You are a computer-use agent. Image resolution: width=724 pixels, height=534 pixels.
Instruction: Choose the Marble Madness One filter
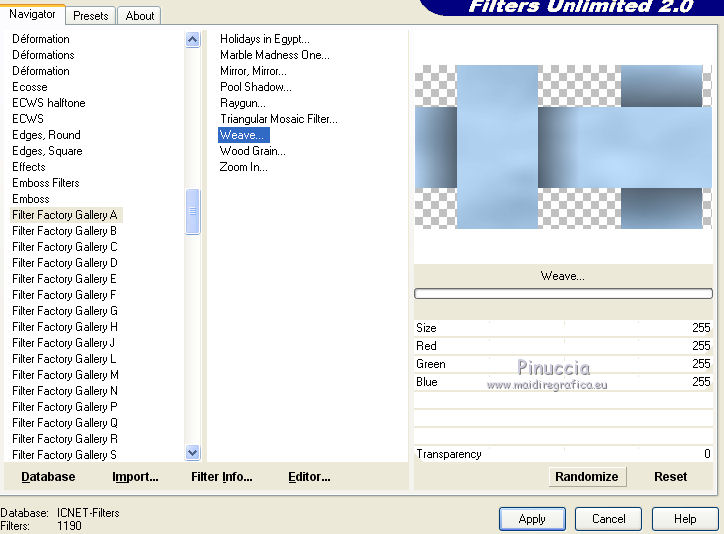tap(275, 55)
